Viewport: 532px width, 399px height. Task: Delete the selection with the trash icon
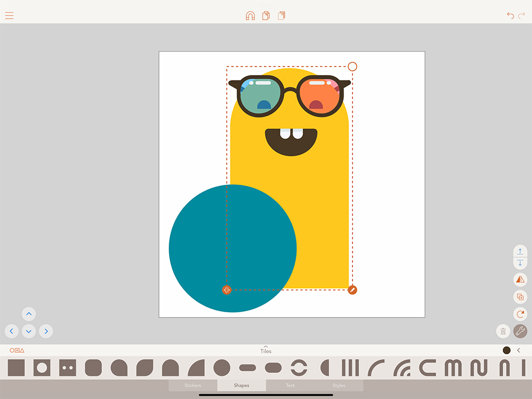503,331
